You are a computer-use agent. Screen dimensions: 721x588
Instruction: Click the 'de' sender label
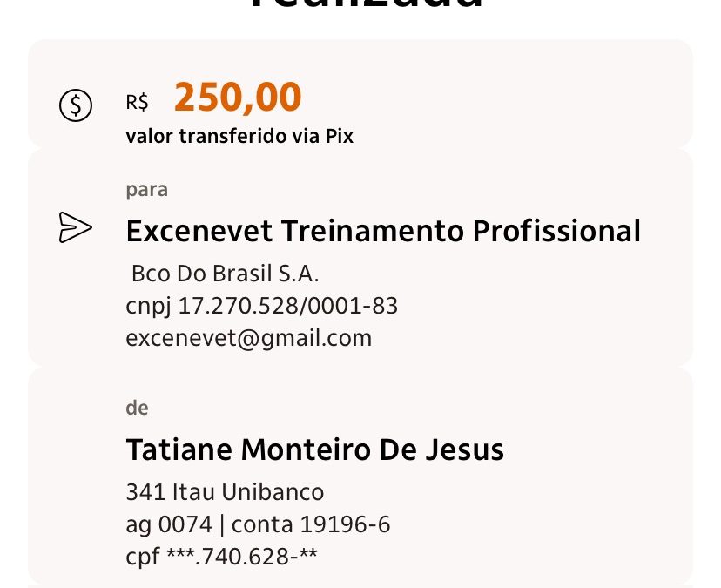[137, 408]
